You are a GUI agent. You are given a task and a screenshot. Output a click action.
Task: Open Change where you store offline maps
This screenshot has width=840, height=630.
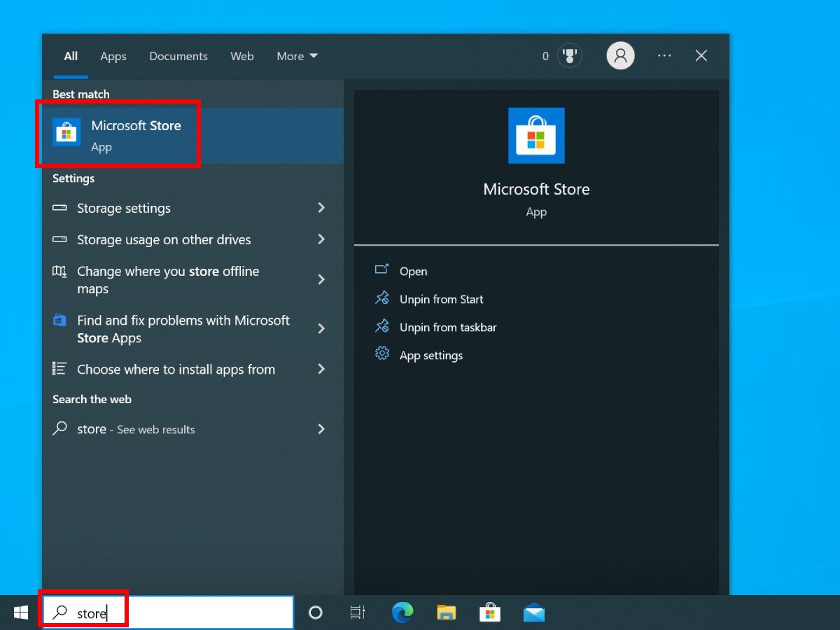click(192, 280)
